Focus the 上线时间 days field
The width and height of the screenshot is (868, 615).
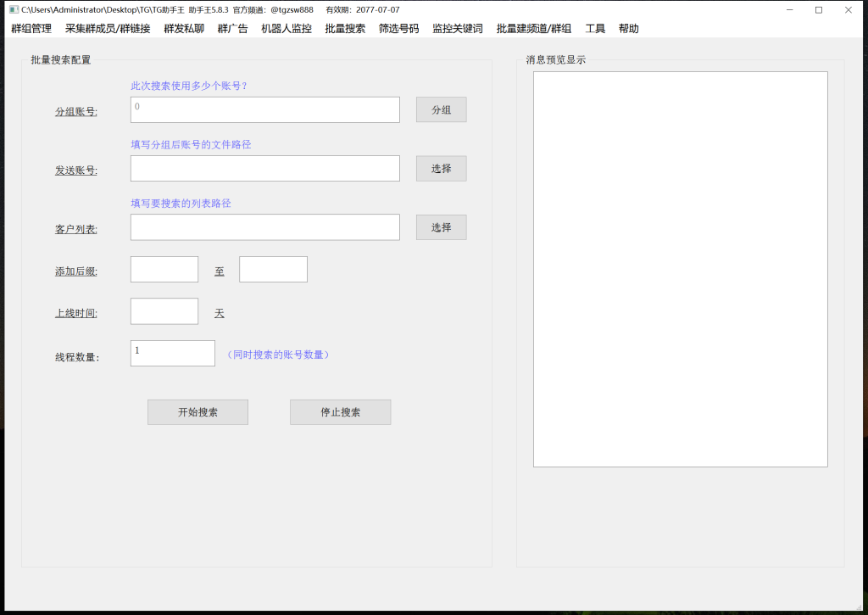coord(164,311)
